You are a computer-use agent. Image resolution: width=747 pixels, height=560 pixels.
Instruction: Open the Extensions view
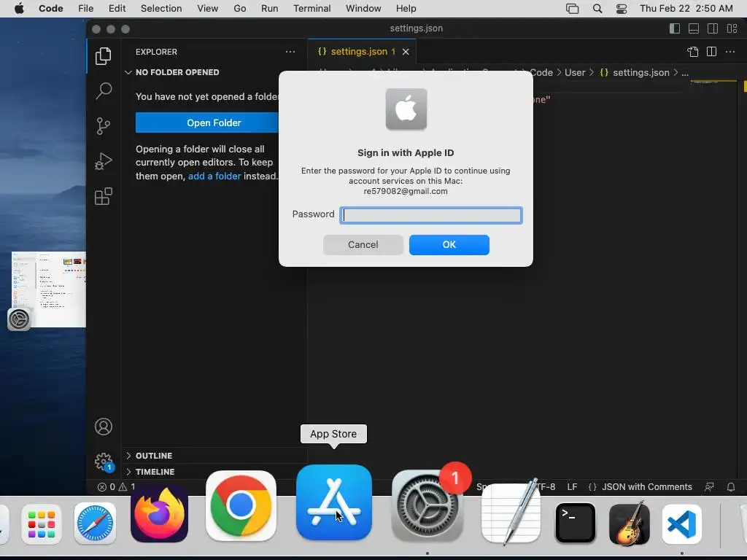coord(104,195)
